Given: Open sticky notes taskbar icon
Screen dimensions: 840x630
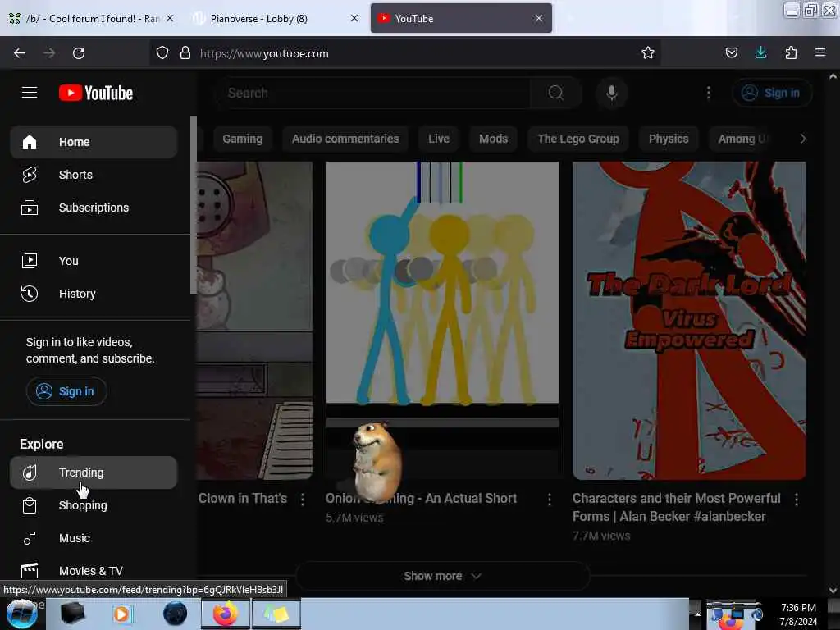Looking at the screenshot, I should 276,614.
